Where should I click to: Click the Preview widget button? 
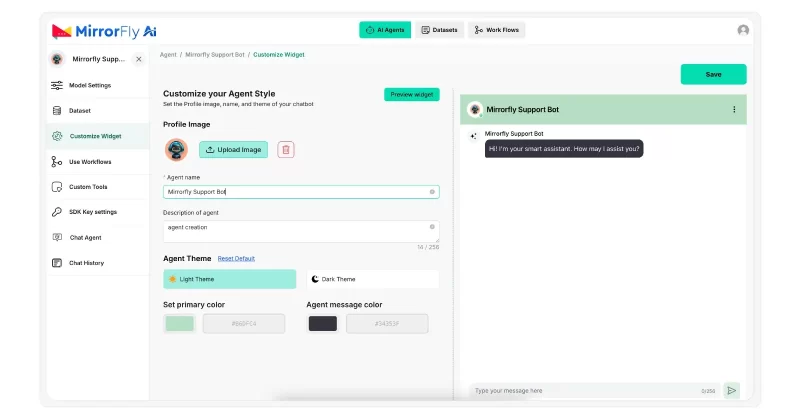pos(412,94)
